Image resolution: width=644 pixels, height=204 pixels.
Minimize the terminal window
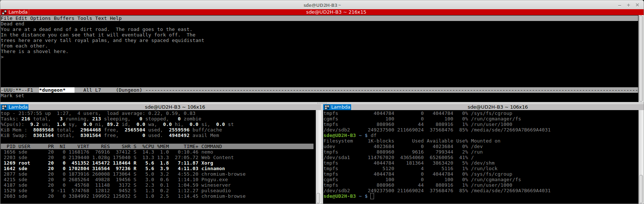click(619, 5)
